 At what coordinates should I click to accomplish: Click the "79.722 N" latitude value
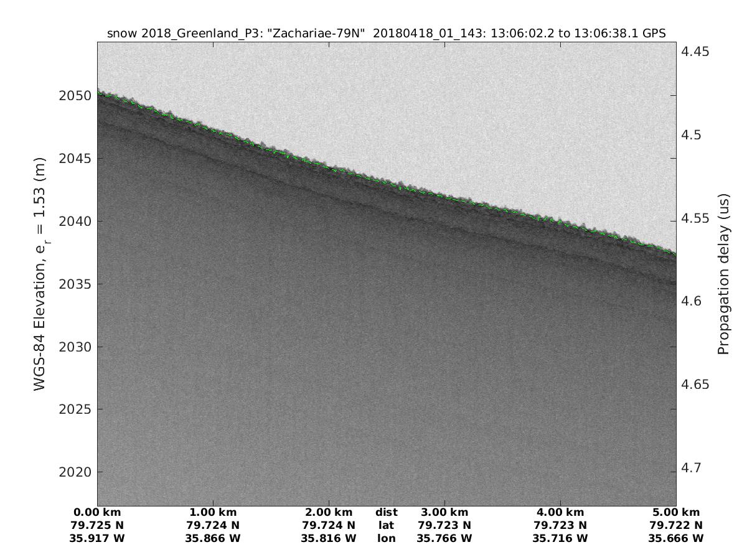tap(676, 526)
